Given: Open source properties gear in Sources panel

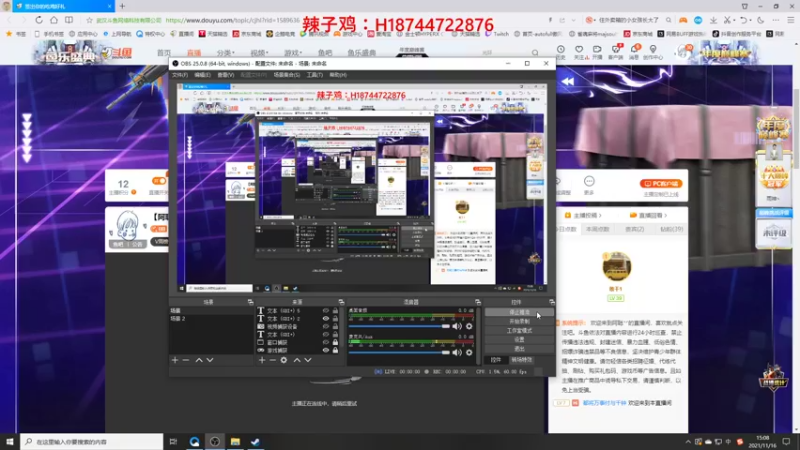Looking at the screenshot, I should click(x=284, y=360).
